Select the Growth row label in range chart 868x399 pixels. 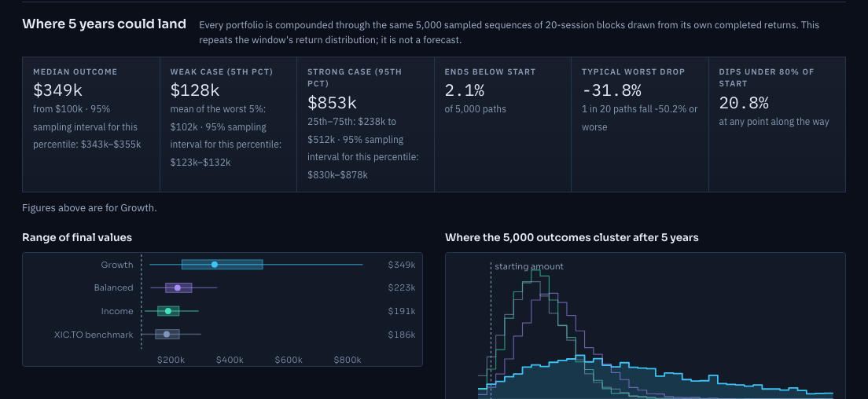coord(117,265)
